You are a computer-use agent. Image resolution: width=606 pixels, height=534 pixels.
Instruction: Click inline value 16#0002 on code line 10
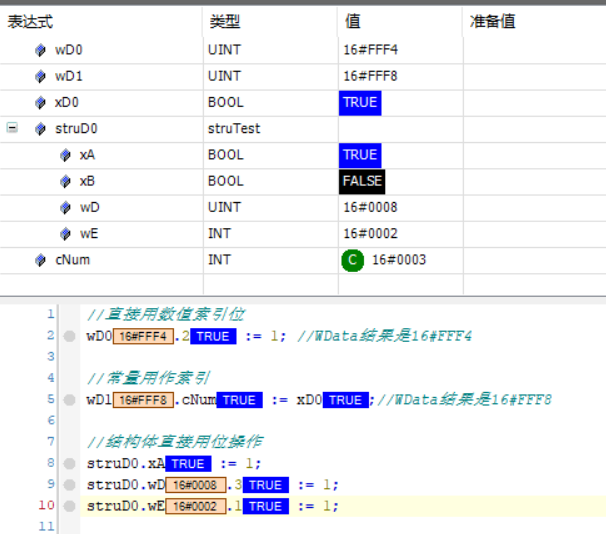[x=196, y=507]
